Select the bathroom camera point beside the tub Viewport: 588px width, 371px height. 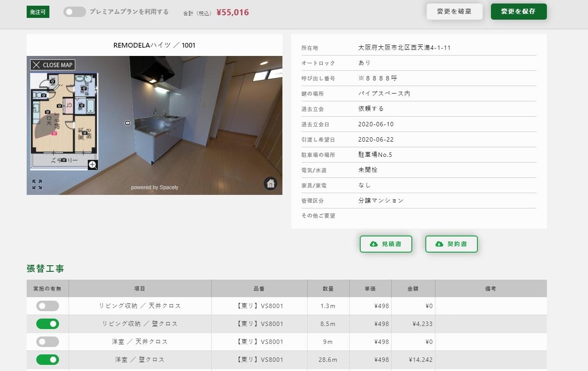click(x=81, y=105)
